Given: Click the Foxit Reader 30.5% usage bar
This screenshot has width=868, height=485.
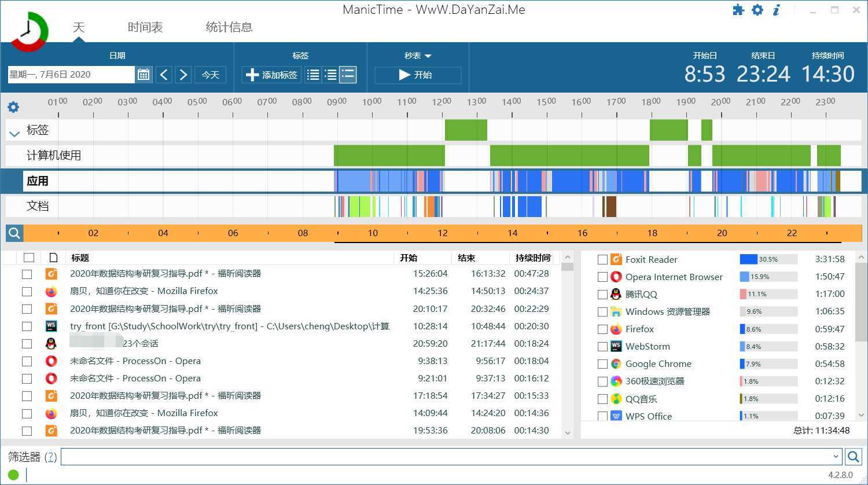Looking at the screenshot, I should point(768,259).
